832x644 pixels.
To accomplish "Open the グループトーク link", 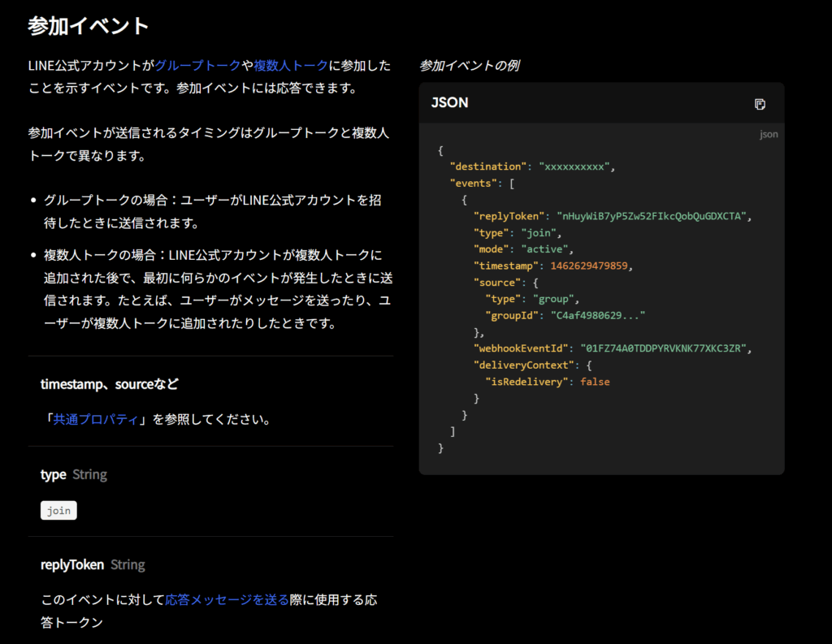I will (197, 65).
